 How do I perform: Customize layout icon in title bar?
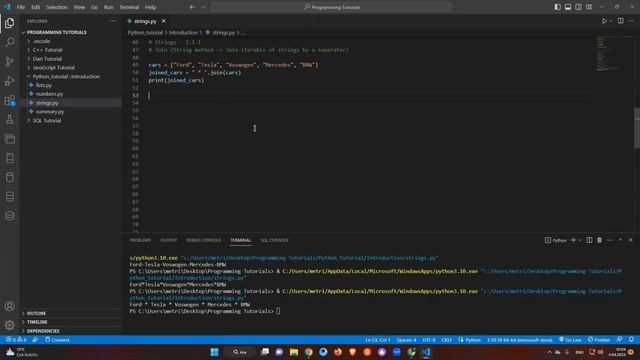[x=589, y=7]
